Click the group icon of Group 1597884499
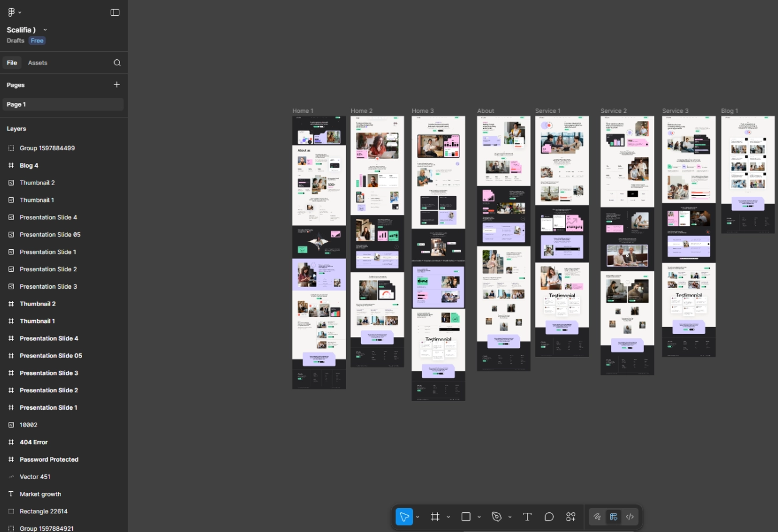The height and width of the screenshot is (532, 778). pos(11,148)
